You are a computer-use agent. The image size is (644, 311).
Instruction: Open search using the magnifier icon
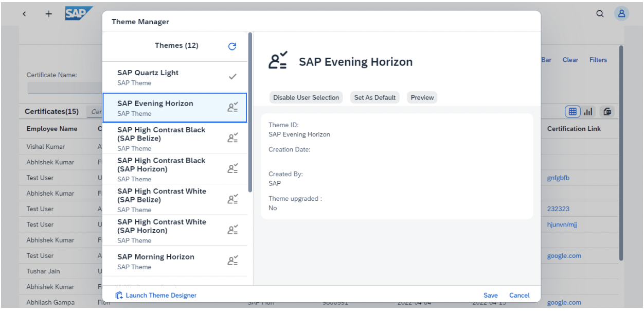click(600, 14)
